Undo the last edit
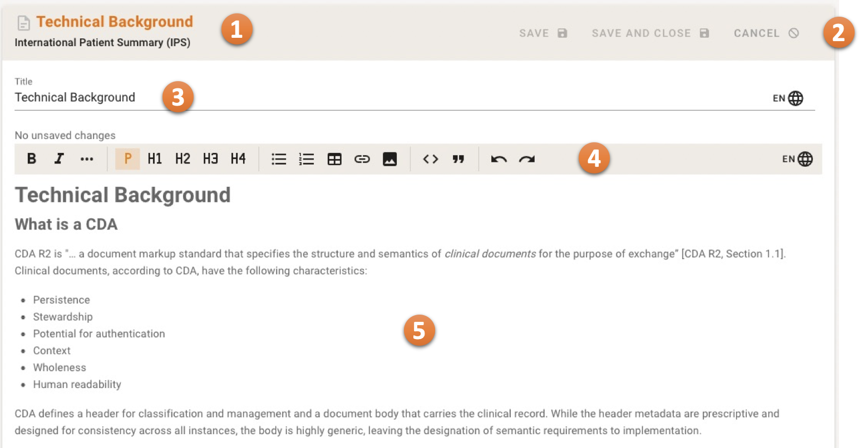Screen dimensions: 868x448 [x=499, y=160]
